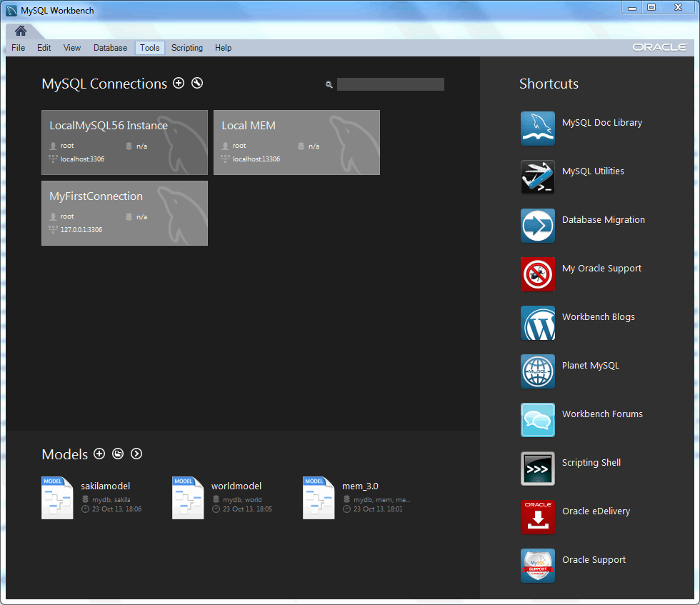Click the sakilamodel name text
Screen dimensions: 700x605
coord(106,486)
